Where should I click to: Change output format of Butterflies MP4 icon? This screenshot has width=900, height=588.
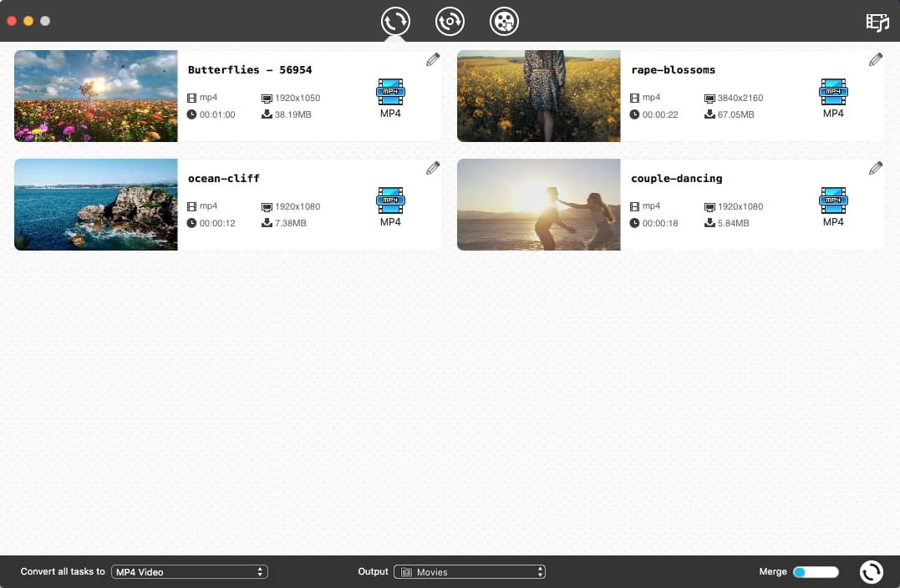pyautogui.click(x=390, y=98)
